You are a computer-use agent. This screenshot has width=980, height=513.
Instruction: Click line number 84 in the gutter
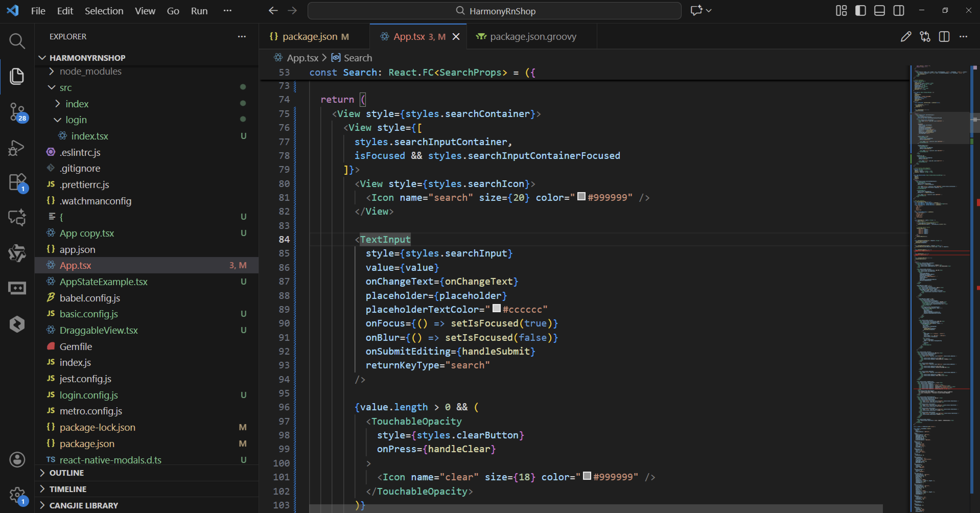click(284, 239)
